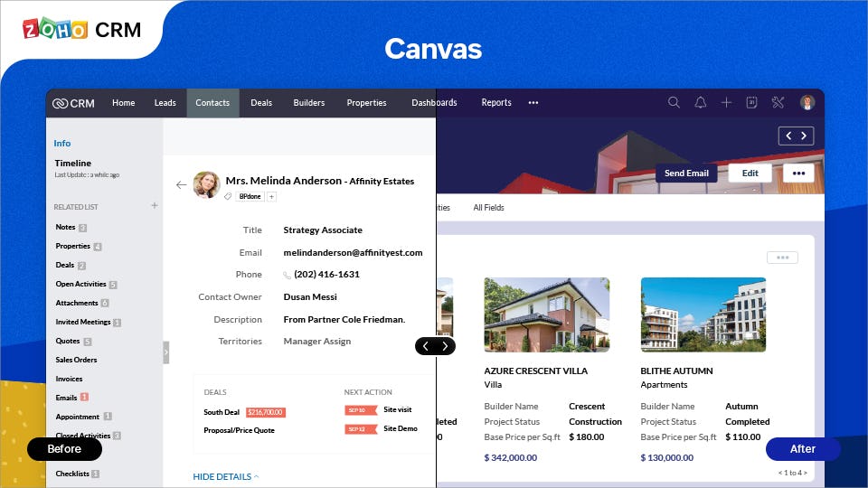Click the back arrow beside contact photo

[181, 184]
